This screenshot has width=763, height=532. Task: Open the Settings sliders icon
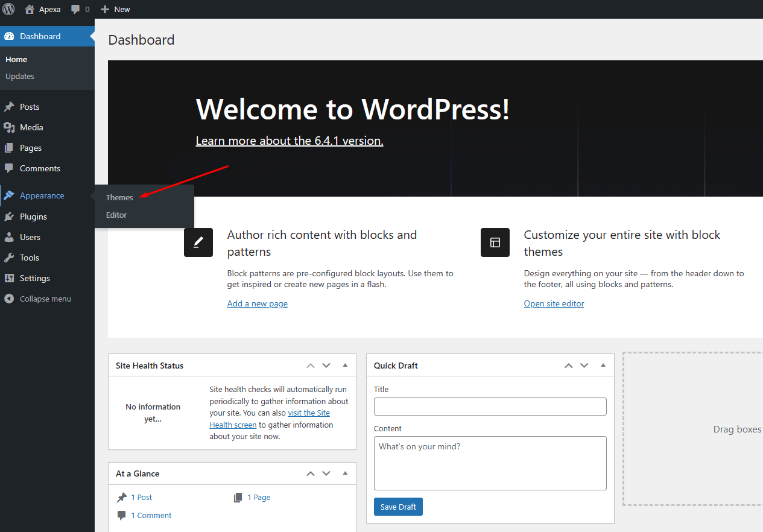coord(9,278)
